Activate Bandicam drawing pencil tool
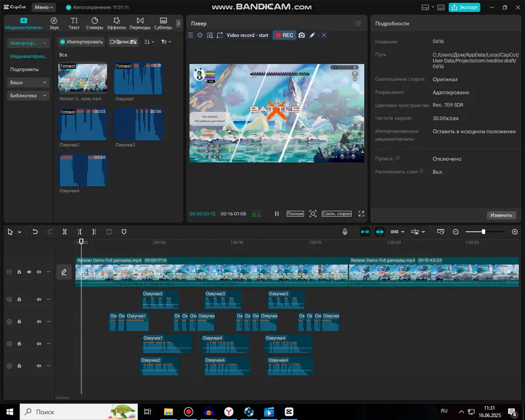The image size is (525, 420). (x=312, y=35)
